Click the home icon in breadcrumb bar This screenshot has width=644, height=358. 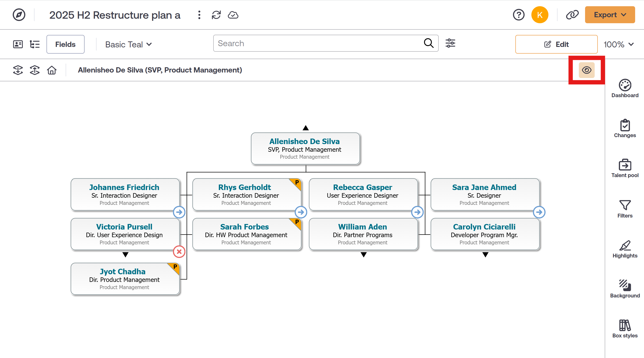[52, 70]
